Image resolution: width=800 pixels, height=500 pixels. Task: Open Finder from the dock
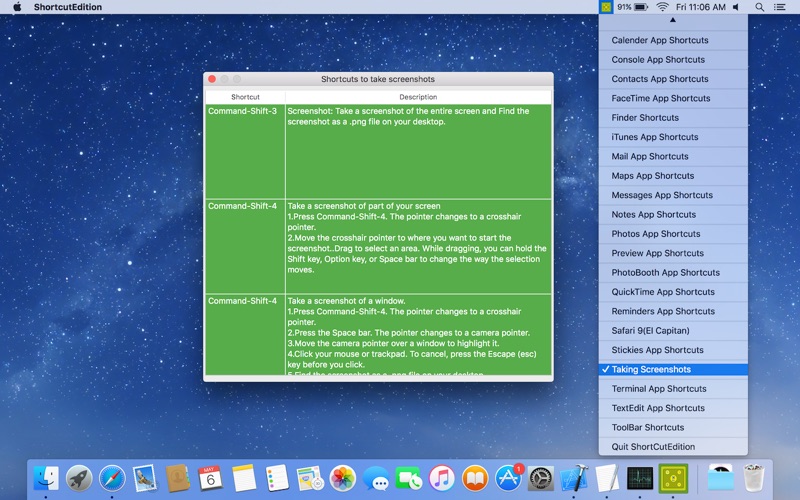pyautogui.click(x=46, y=478)
